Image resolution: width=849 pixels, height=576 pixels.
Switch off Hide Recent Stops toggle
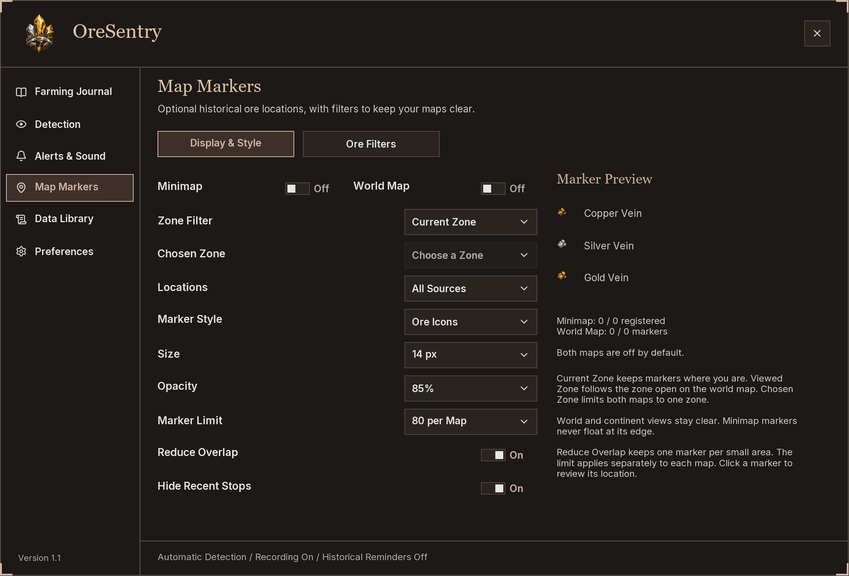pos(493,488)
